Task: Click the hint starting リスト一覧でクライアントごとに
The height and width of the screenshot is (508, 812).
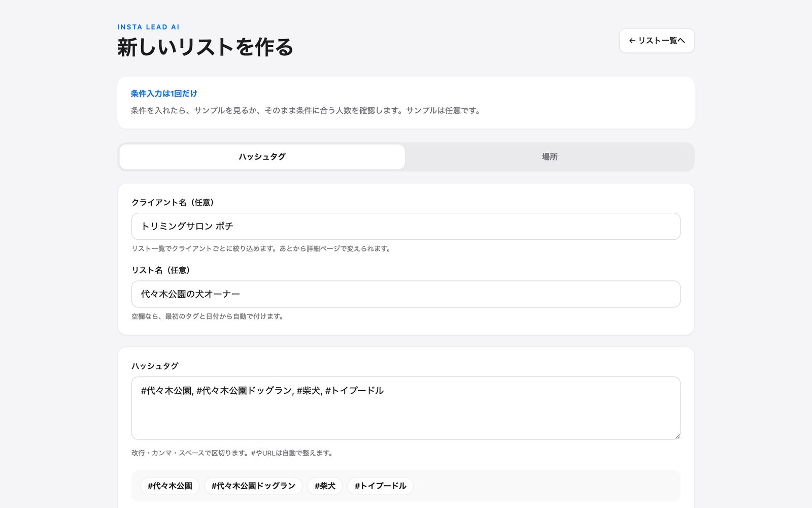Action: coord(262,249)
